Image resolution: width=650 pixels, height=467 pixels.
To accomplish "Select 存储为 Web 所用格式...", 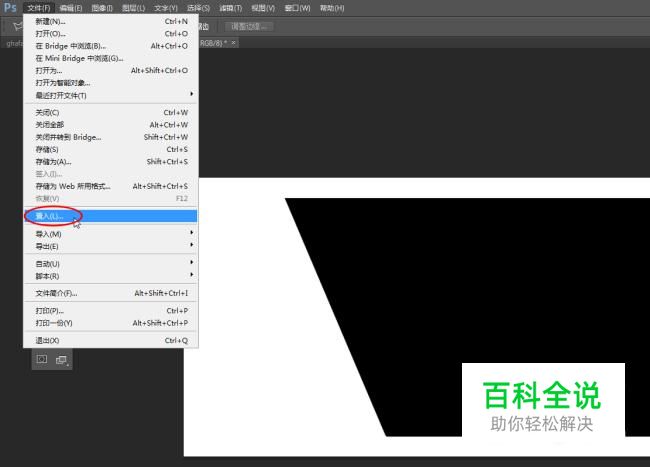I will pos(111,186).
